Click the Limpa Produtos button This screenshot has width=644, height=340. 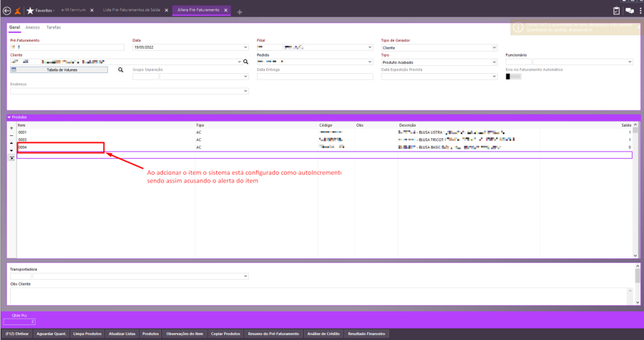tap(87, 334)
